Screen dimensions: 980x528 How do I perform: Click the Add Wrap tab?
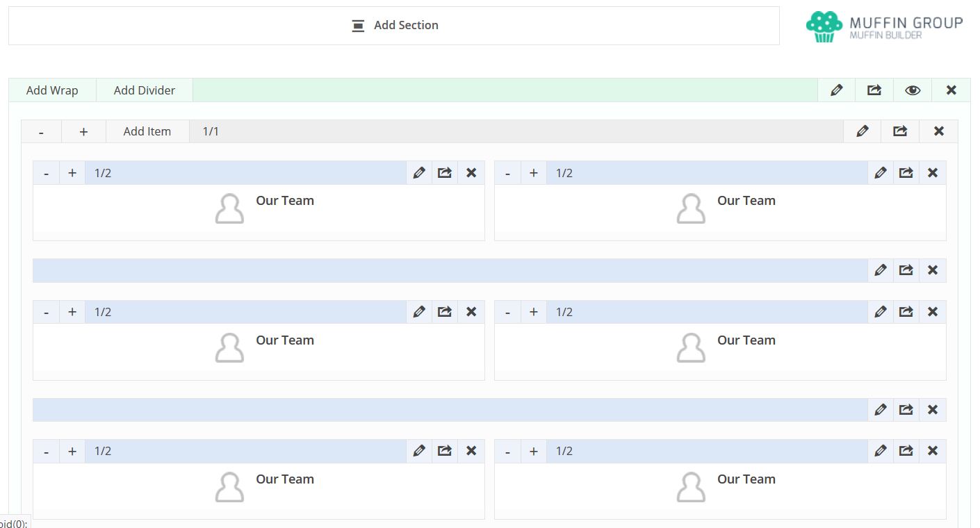pyautogui.click(x=52, y=90)
